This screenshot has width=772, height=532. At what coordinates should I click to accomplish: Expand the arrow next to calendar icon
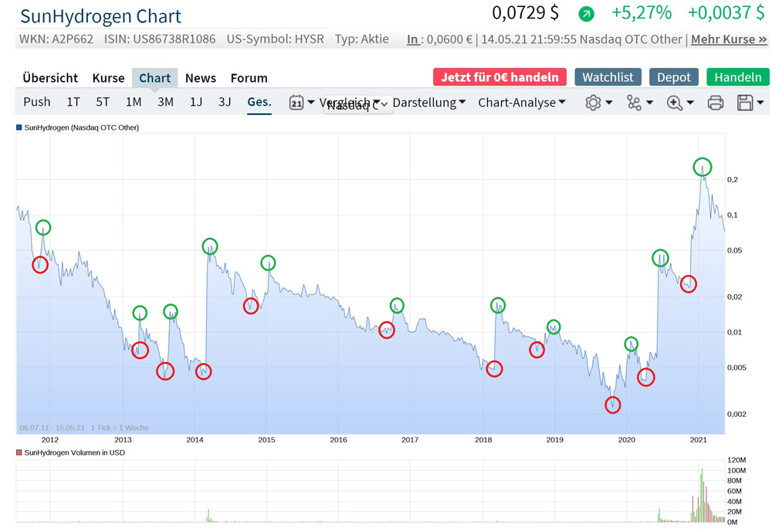pos(310,103)
